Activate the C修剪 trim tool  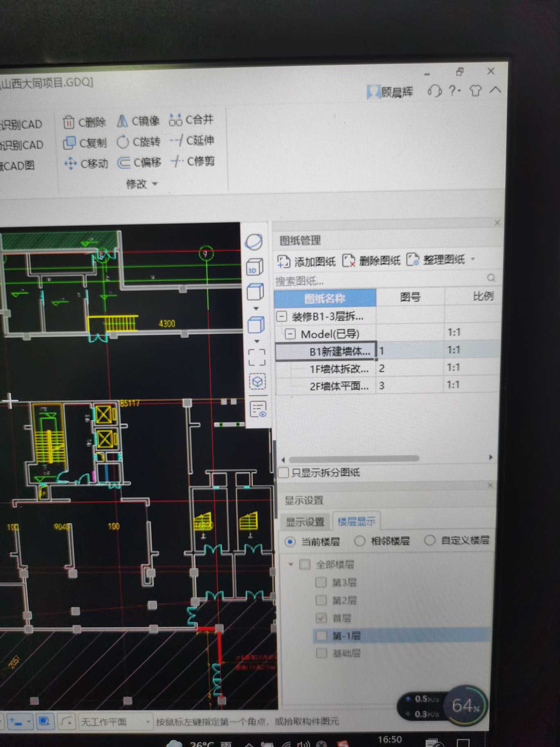coord(193,161)
